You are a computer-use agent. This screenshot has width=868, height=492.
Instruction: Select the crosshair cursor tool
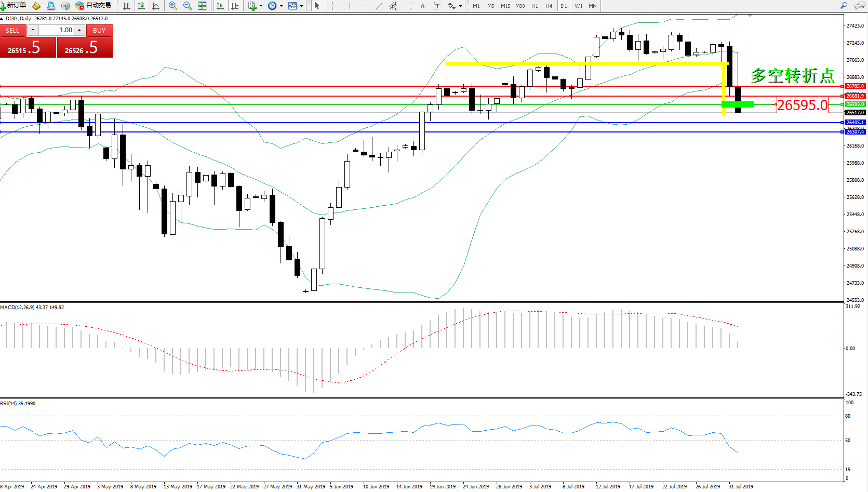click(x=332, y=6)
